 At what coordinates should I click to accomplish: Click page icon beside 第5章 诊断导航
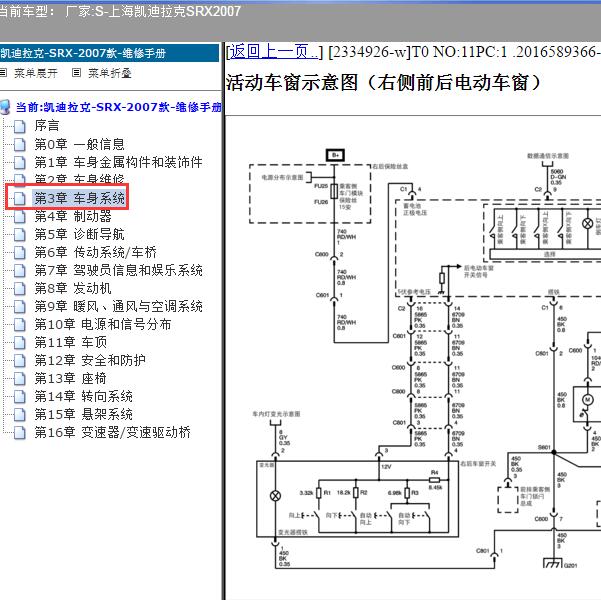pos(20,234)
